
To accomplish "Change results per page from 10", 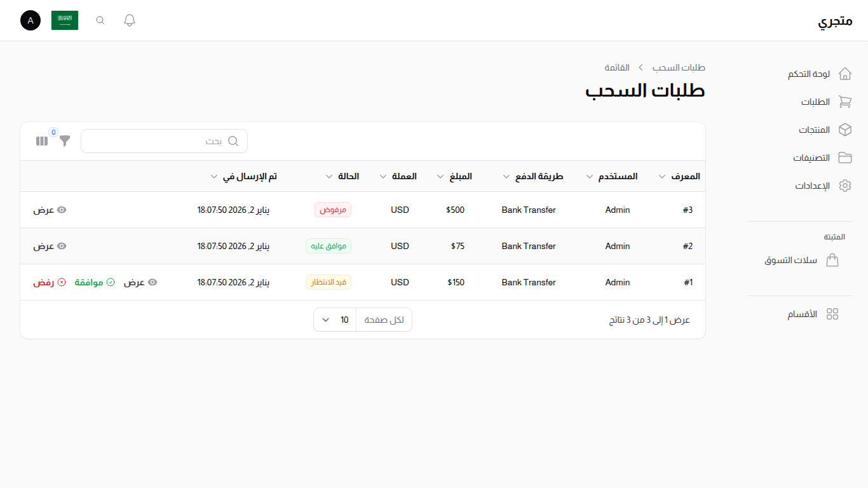I will click(x=334, y=320).
